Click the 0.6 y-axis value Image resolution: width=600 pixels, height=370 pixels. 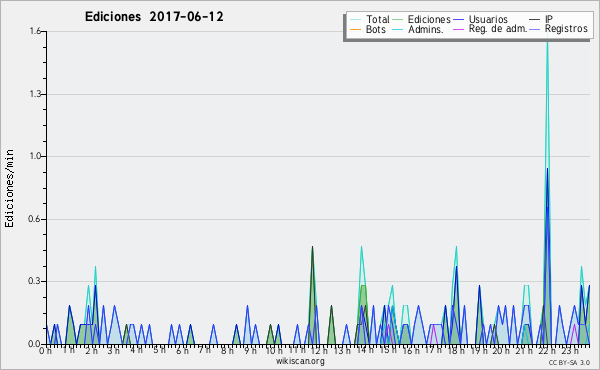pos(35,219)
